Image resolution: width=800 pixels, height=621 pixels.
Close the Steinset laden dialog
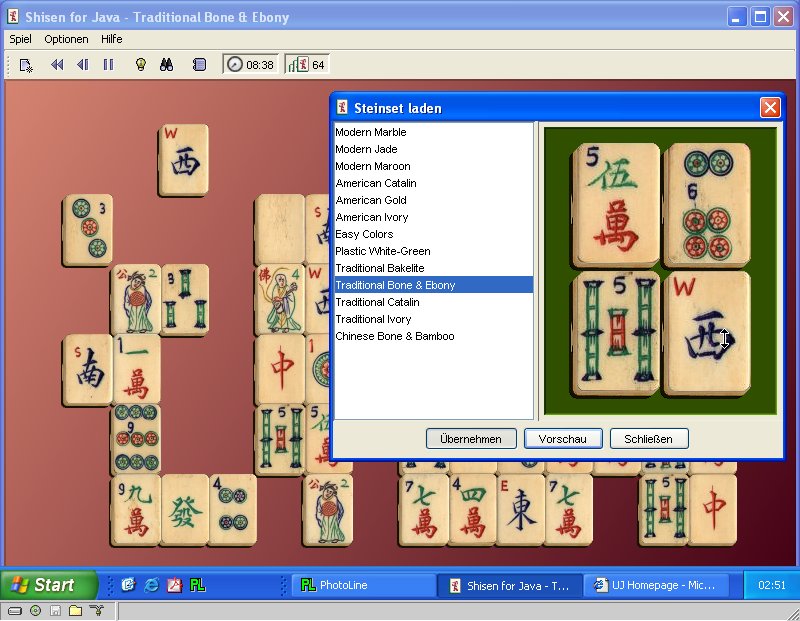[x=770, y=108]
